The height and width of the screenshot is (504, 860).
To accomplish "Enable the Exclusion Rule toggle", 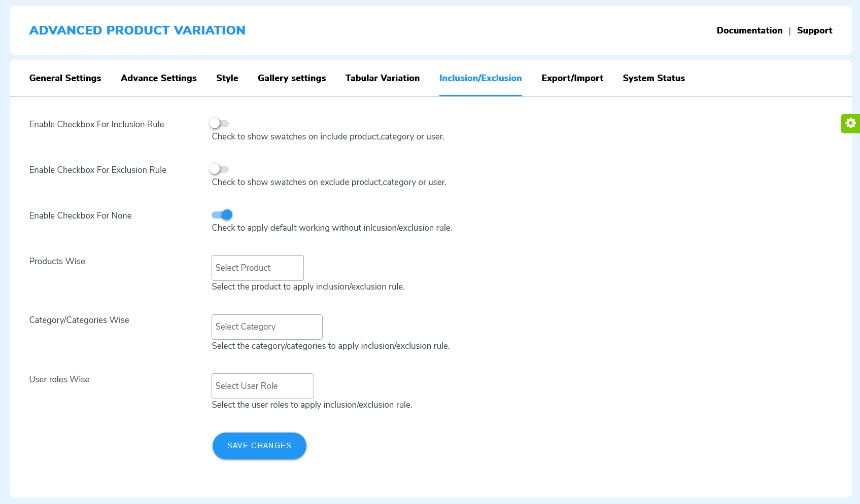I will 219,169.
